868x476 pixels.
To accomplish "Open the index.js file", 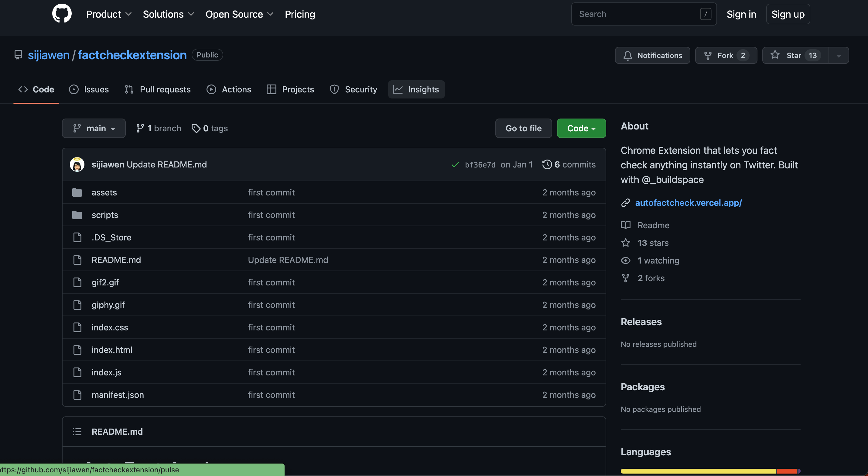I will click(x=107, y=372).
